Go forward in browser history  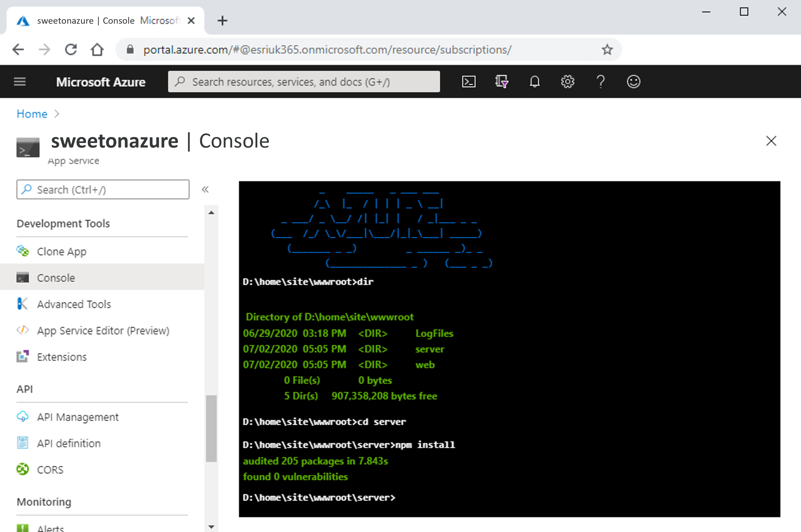click(45, 50)
